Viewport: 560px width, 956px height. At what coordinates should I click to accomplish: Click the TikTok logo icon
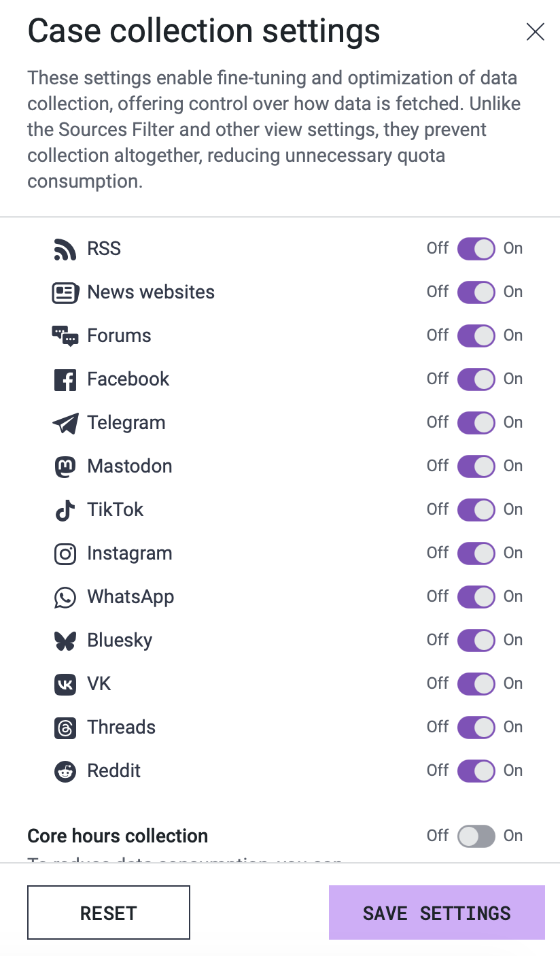pyautogui.click(x=65, y=510)
